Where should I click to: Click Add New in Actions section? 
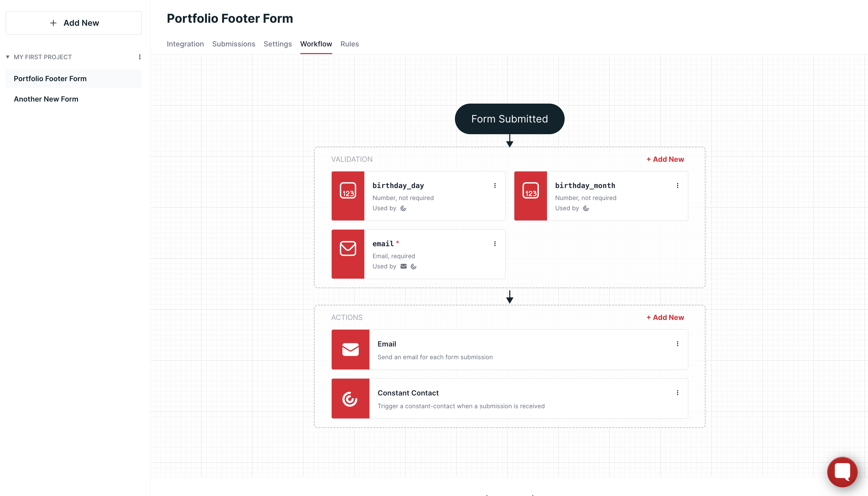pos(665,317)
